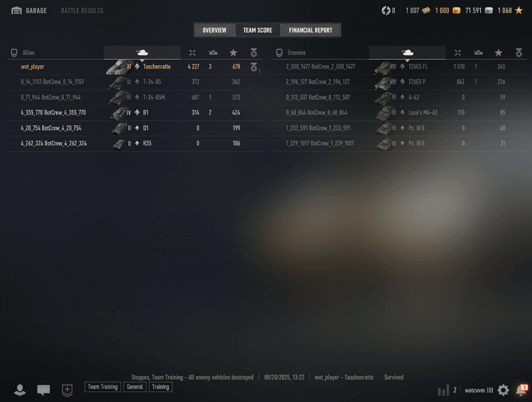Image resolution: width=532 pixels, height=402 pixels.
Task: Open the Team Score tab
Action: point(257,30)
